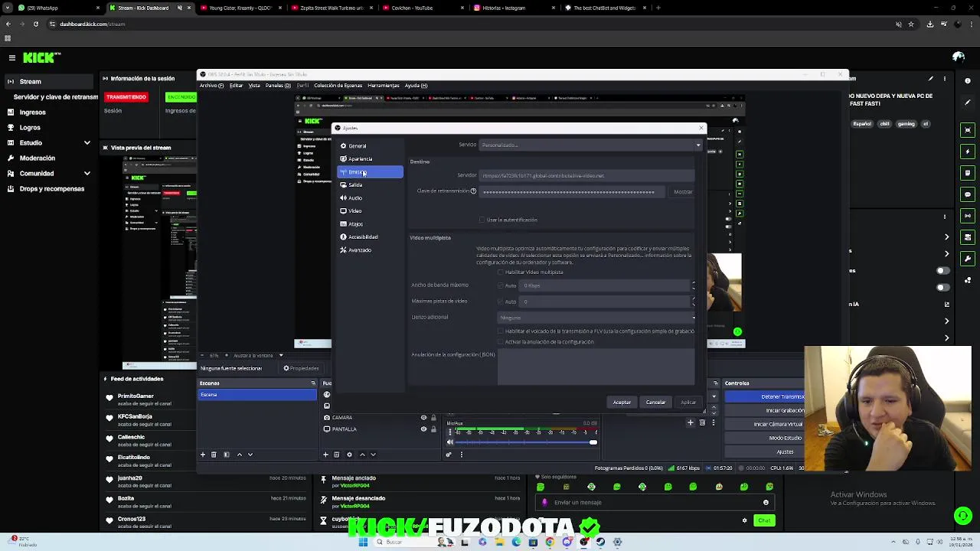Open audio mixer advanced settings gear
The image size is (980, 551).
pos(449,455)
